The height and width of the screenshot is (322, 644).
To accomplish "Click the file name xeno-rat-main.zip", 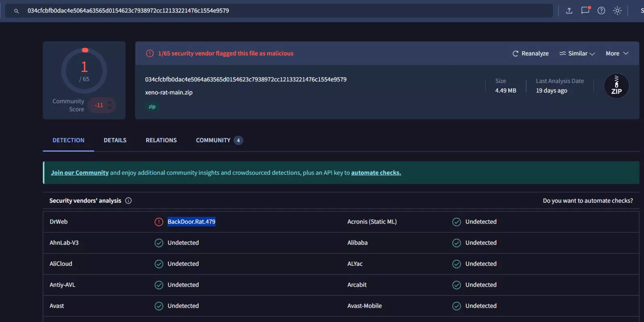I will [x=169, y=92].
